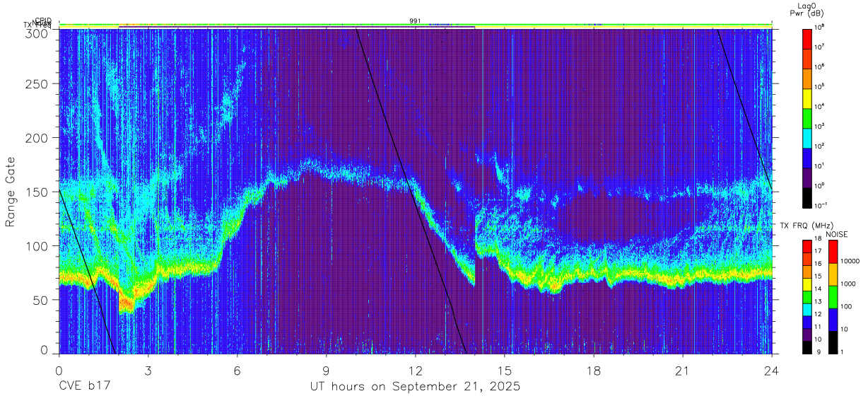The height and width of the screenshot is (401, 868).
Task: Pick the black bottom segment of NOISE colorbar
Action: click(833, 342)
